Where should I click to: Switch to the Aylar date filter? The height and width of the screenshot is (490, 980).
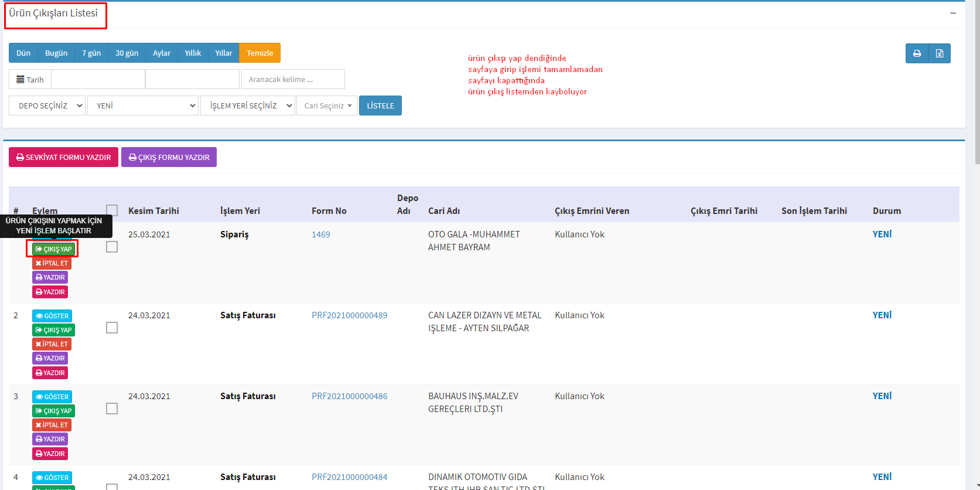tap(162, 53)
